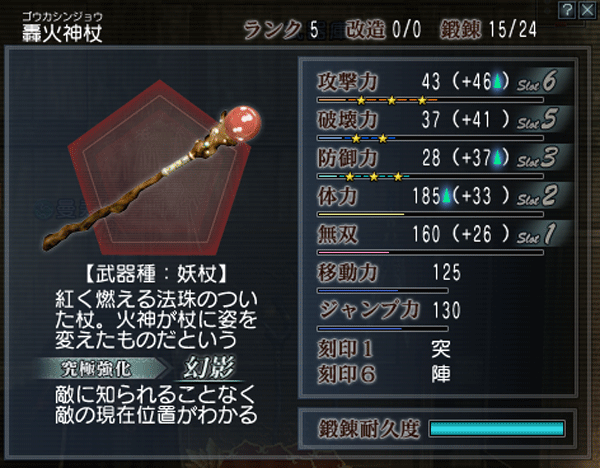Click the green arrow next to attack +46
Viewport: 600px width, 468px height.
[x=497, y=81]
